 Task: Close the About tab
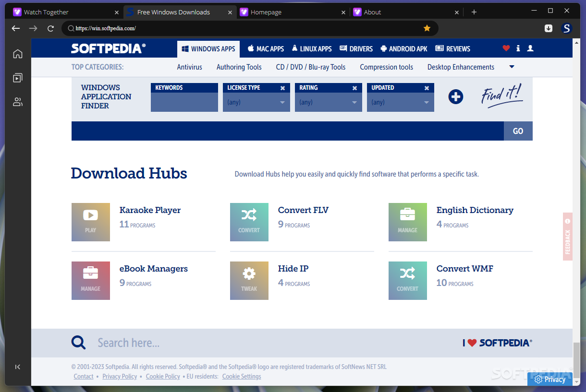[x=457, y=12]
